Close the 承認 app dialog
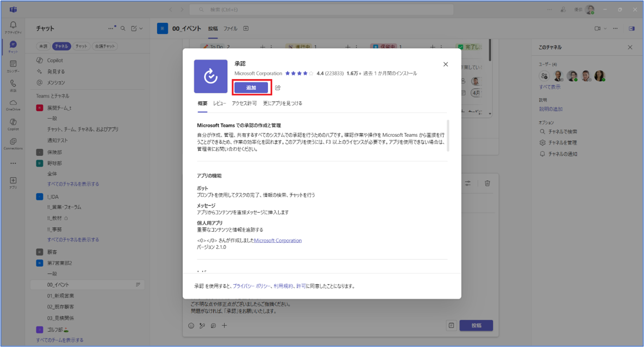 pos(446,64)
